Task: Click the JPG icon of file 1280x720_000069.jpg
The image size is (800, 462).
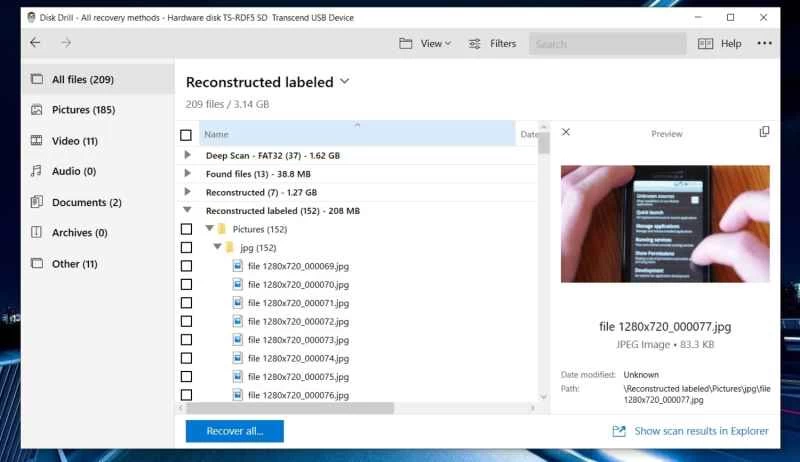Action: [238, 266]
